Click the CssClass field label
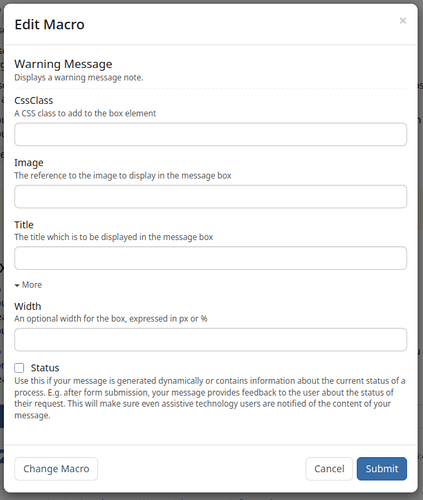Viewport: 423px width, 500px height. [34, 100]
